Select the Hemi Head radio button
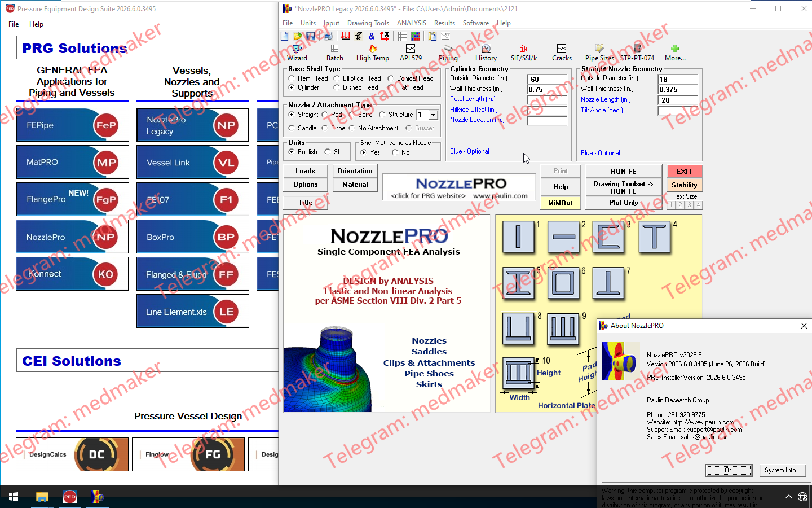 [x=292, y=78]
